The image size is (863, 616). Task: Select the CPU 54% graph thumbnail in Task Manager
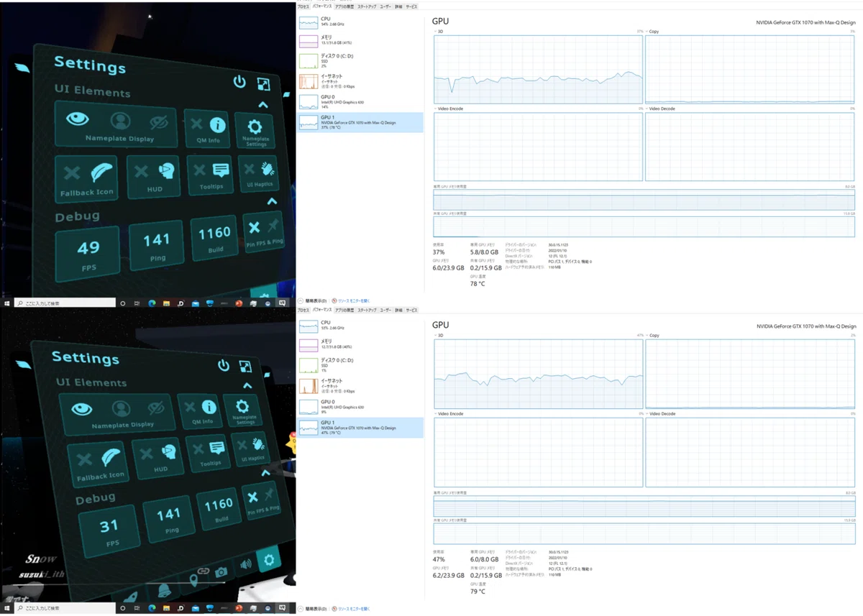click(x=309, y=23)
